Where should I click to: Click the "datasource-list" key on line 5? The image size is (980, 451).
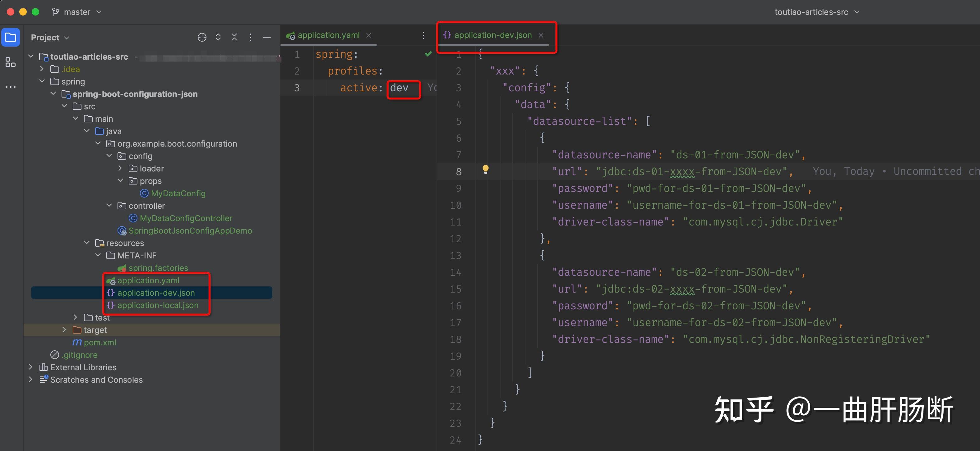pyautogui.click(x=580, y=121)
